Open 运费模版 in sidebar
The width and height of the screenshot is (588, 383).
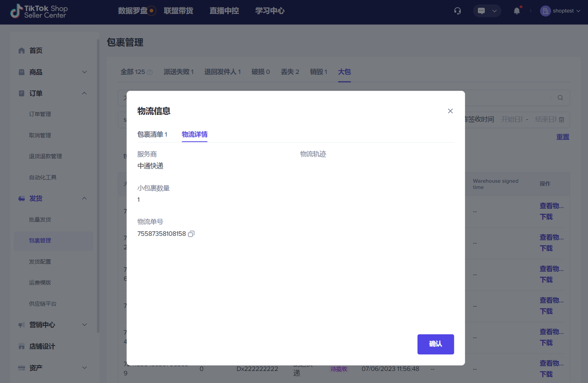40,283
